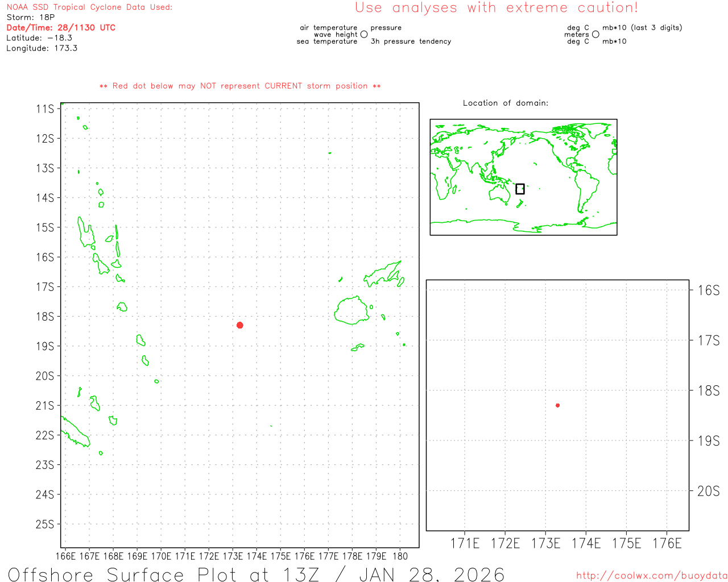Click the red dot disclaimer note

coord(240,86)
